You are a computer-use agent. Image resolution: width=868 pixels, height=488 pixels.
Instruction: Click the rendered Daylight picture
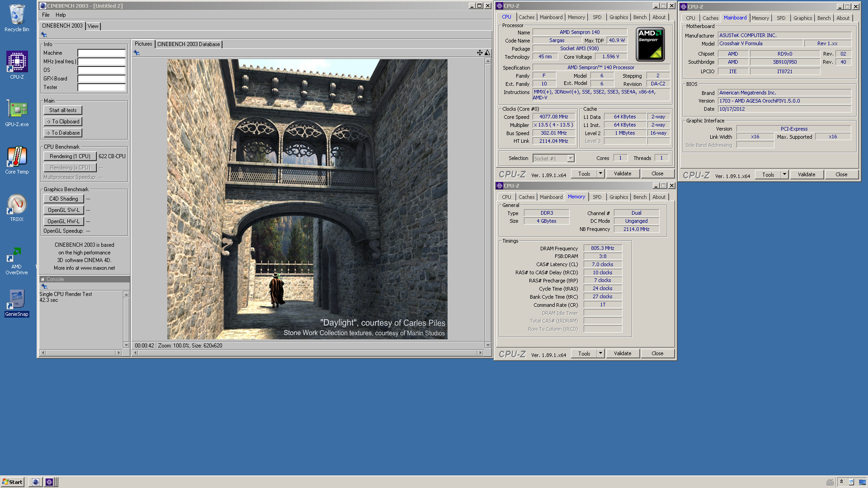(x=307, y=199)
